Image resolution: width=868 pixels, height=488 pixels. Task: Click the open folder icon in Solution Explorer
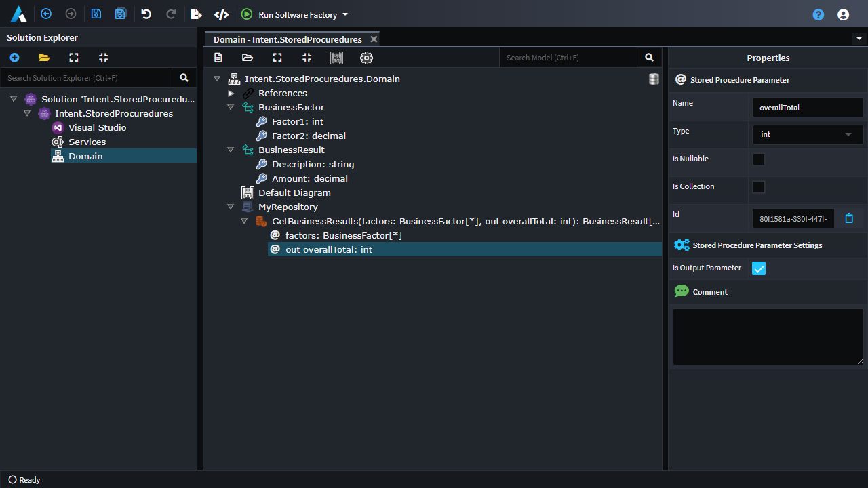[x=44, y=58]
